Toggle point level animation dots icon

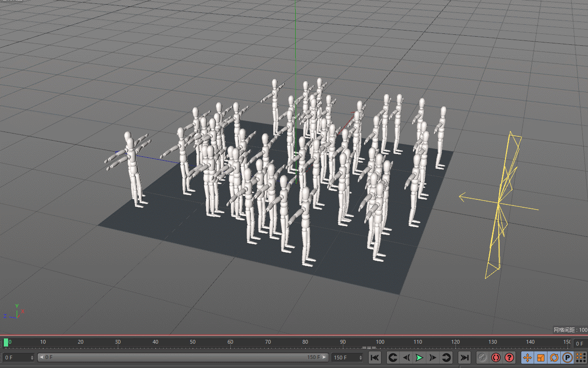tap(581, 358)
